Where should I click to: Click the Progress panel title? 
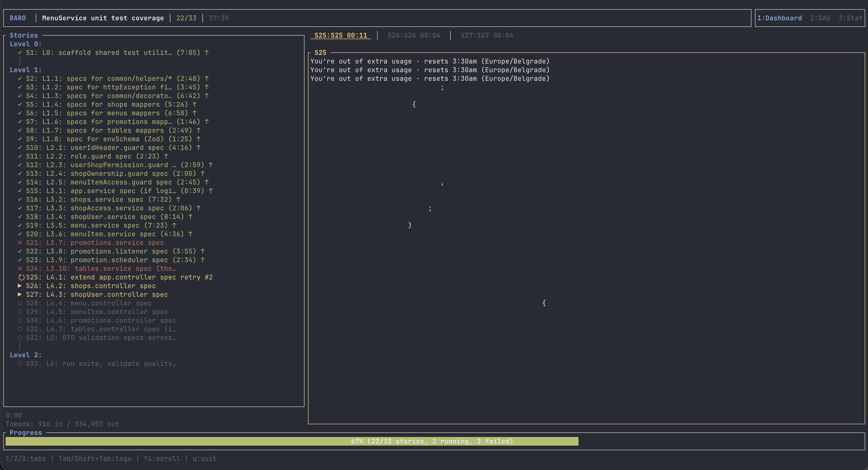pos(26,433)
